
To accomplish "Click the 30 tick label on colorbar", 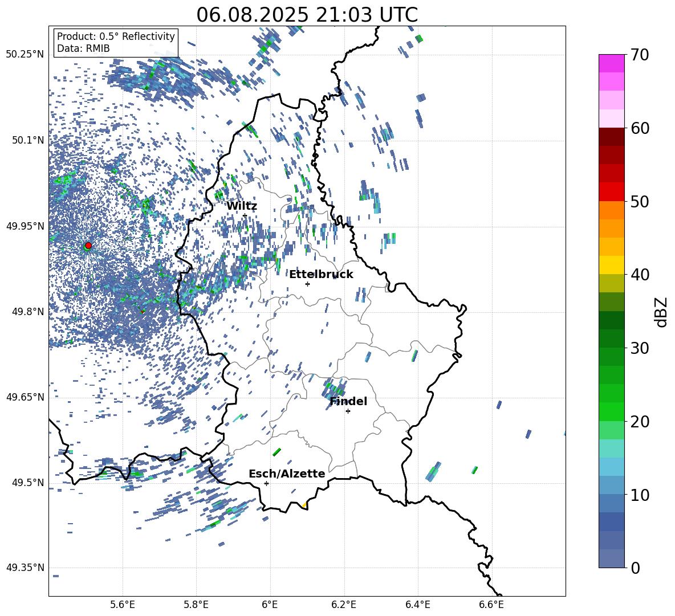I will point(640,348).
